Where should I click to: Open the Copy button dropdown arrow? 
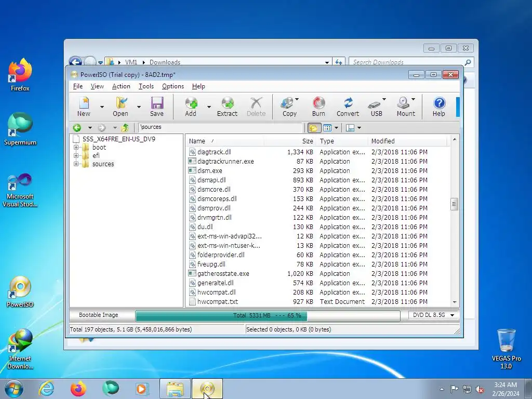pyautogui.click(x=297, y=99)
